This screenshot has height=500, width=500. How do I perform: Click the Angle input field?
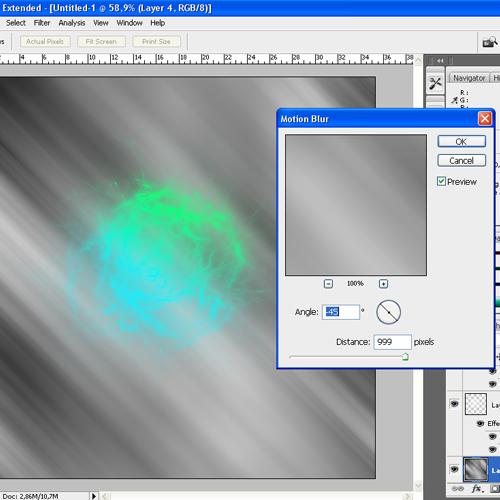tap(341, 312)
